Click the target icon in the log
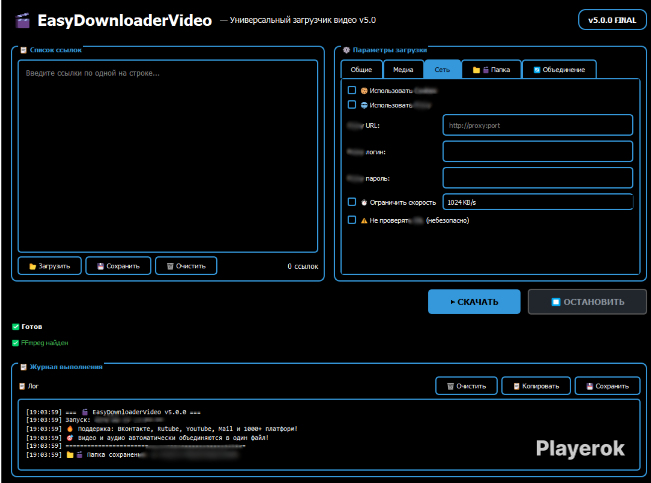The image size is (651, 483). tap(70, 438)
